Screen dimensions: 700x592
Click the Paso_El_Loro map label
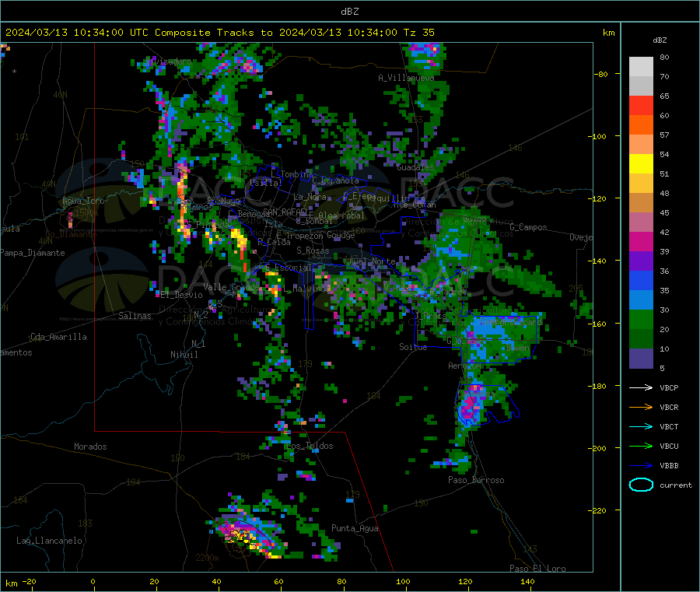[x=537, y=569]
